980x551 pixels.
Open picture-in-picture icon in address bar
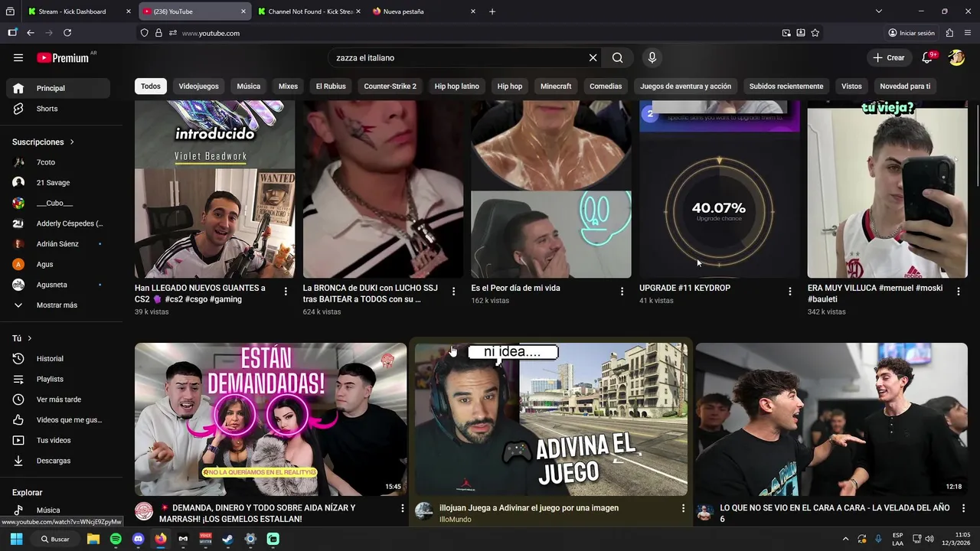click(x=786, y=33)
